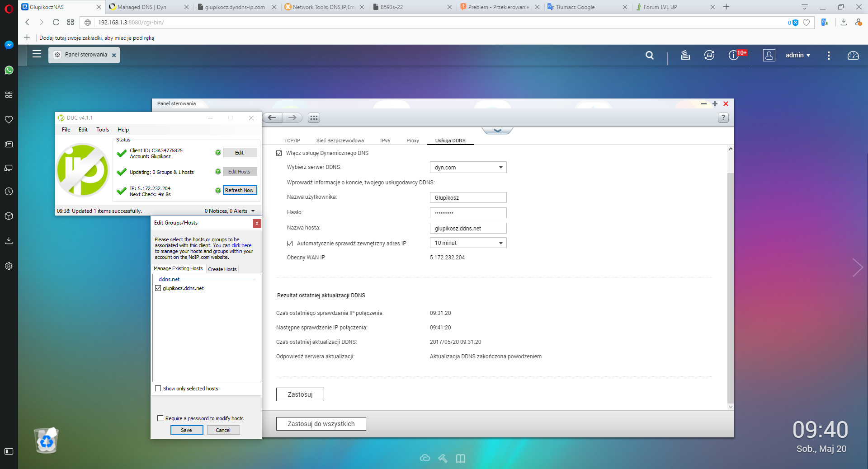Click the background tasks icon in QNAP header
The width and height of the screenshot is (868, 469).
coord(685,55)
